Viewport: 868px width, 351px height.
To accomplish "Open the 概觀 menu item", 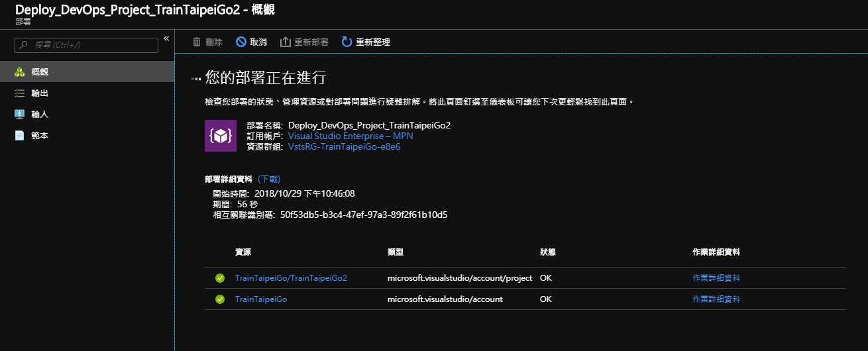I will coord(87,72).
